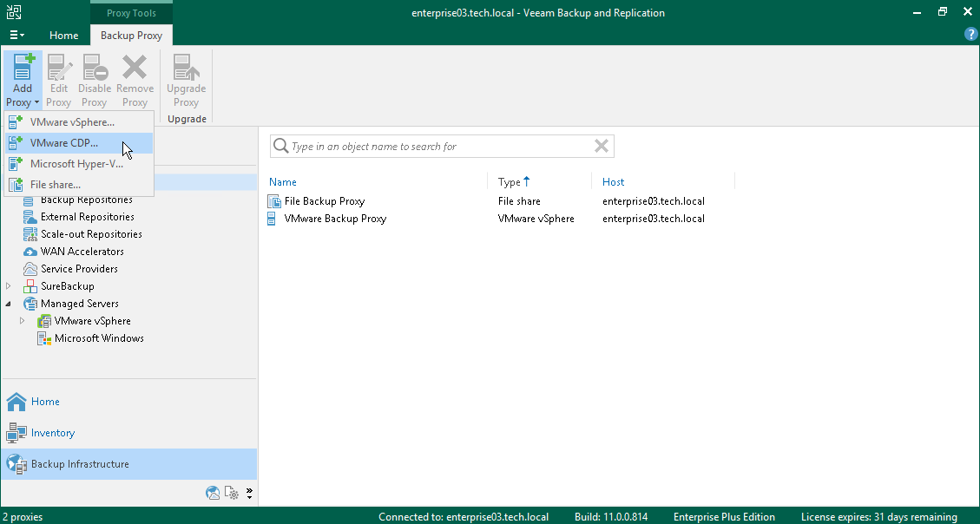The width and height of the screenshot is (980, 524).
Task: Click the Edit Proxy ribbon button
Action: click(59, 82)
